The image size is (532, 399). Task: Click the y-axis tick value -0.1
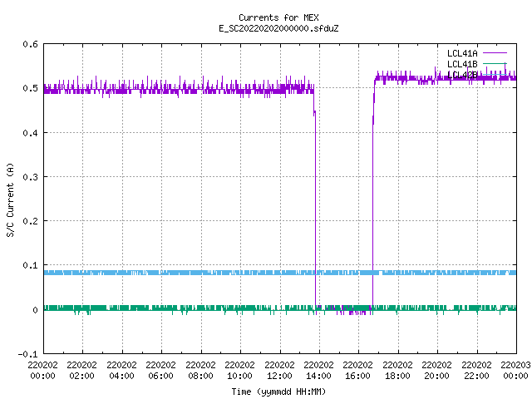pos(27,354)
